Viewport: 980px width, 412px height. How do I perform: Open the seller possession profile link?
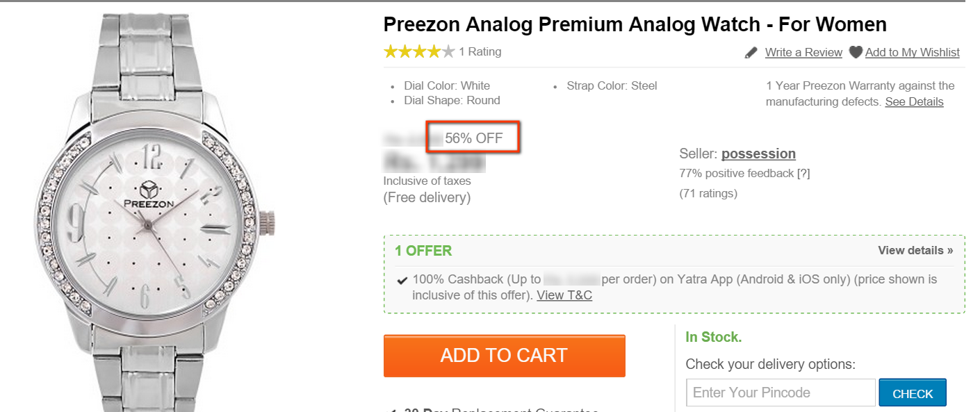[758, 154]
